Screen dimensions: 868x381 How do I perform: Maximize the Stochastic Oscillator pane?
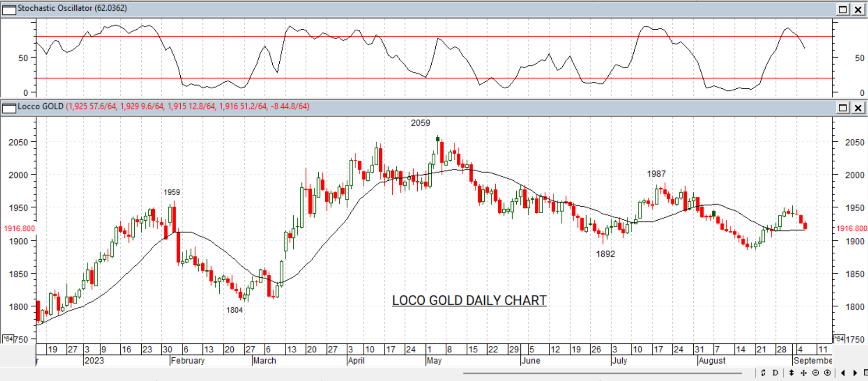(x=842, y=9)
